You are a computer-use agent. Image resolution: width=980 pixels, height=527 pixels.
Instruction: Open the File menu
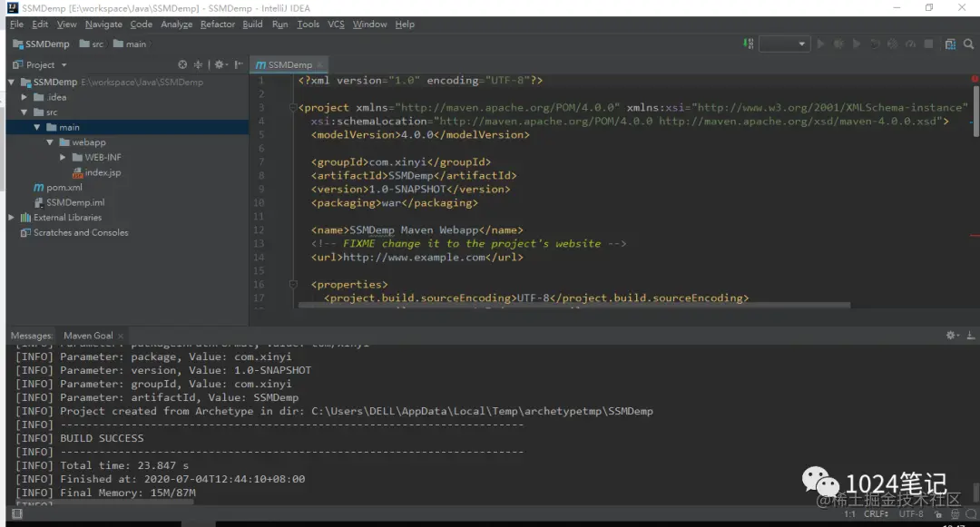[17, 24]
